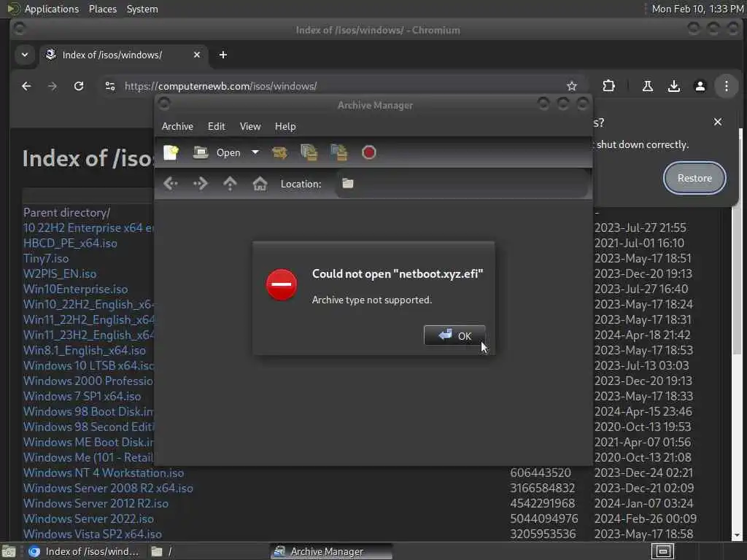Open Windows Server 2008 R2 x64.iso link

pos(108,488)
